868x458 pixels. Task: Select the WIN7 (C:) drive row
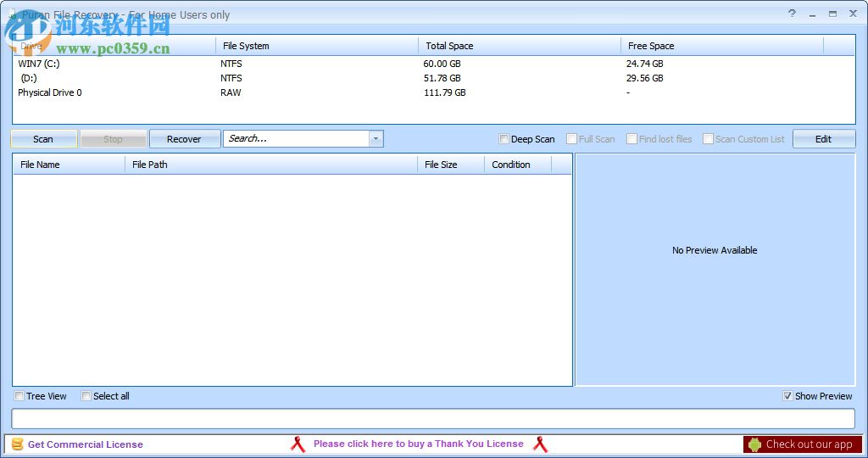click(433, 64)
